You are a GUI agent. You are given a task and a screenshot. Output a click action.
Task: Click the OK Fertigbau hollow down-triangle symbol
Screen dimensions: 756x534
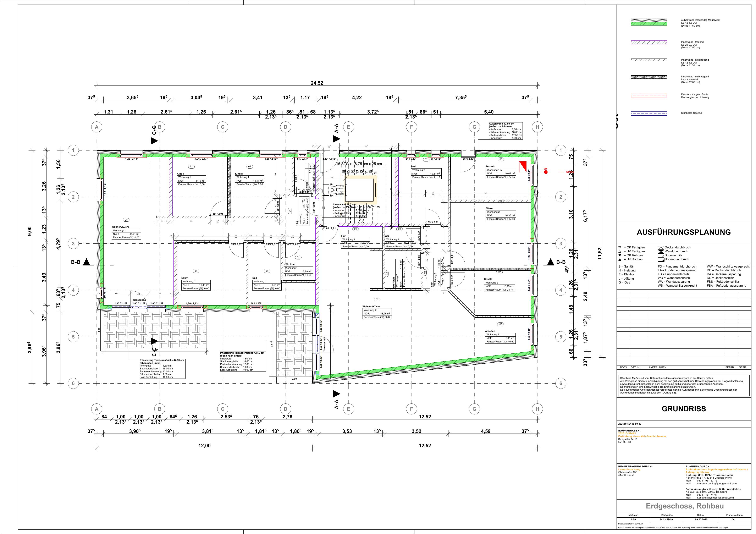620,248
